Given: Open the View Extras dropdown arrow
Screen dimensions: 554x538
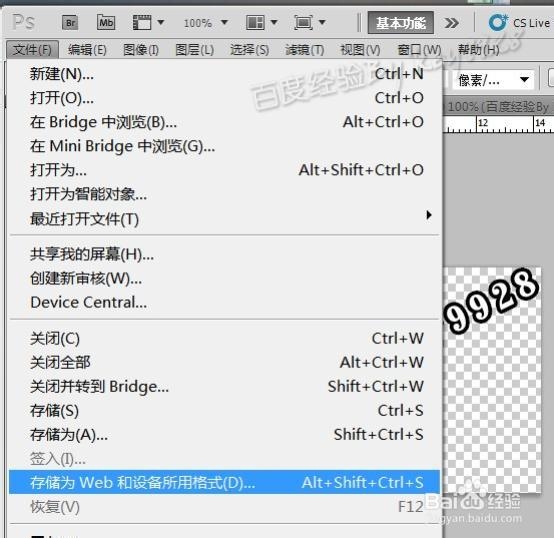Looking at the screenshot, I should tap(161, 23).
